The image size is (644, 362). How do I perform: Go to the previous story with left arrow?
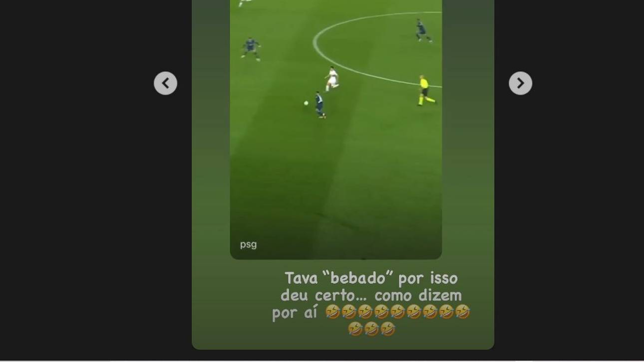click(165, 83)
